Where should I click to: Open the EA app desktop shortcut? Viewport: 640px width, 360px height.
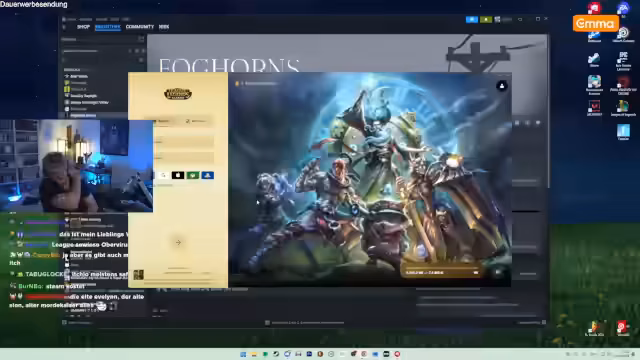(623, 9)
